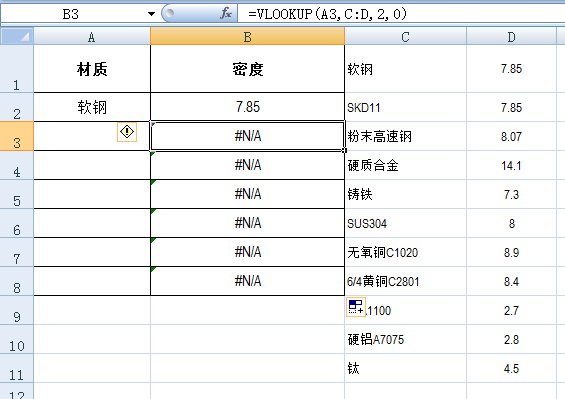Click the 粉末高速钢 cell
565x399 pixels.
[x=405, y=136]
